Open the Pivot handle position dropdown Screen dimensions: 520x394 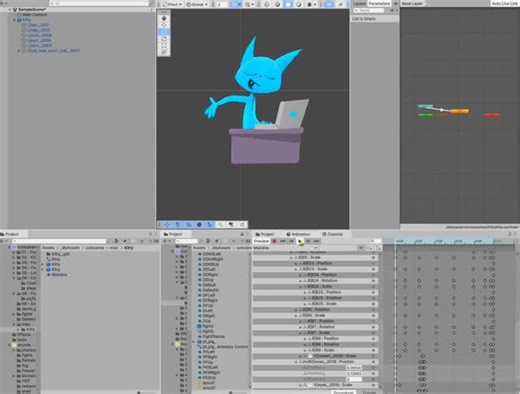click(172, 4)
